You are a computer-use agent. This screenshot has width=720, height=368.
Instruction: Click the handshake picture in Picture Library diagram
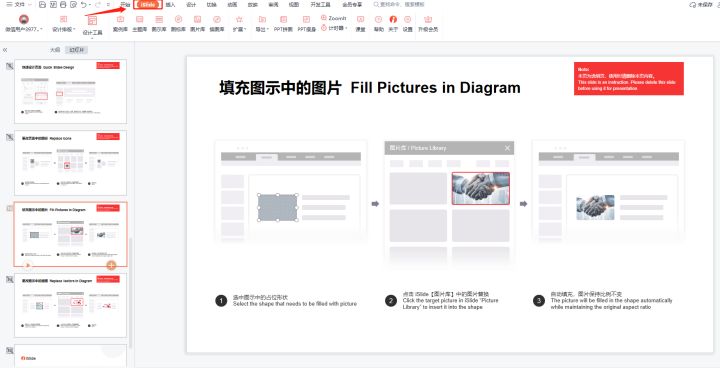pos(481,188)
